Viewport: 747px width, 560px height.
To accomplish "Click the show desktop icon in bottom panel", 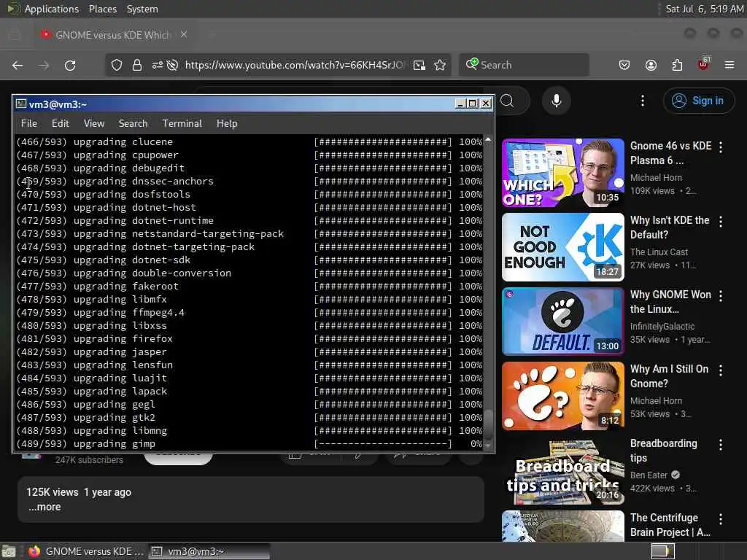I will point(9,551).
